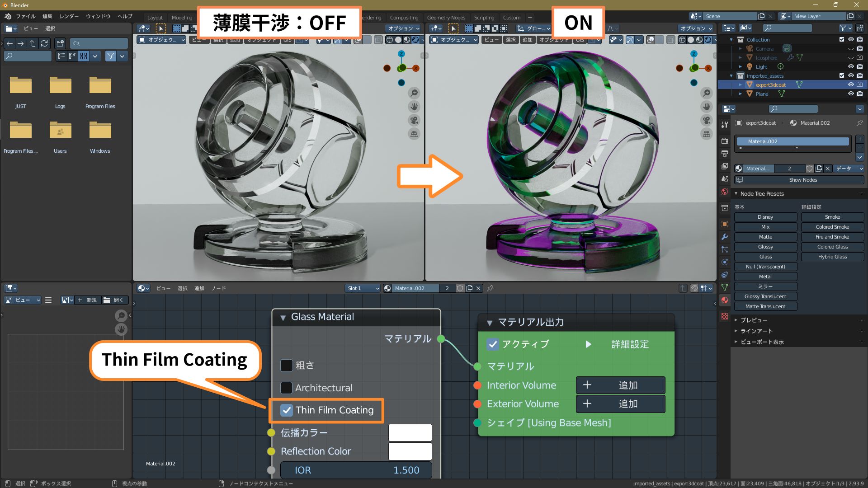
Task: Add an Interior Volume via 追加 button
Action: tap(620, 385)
